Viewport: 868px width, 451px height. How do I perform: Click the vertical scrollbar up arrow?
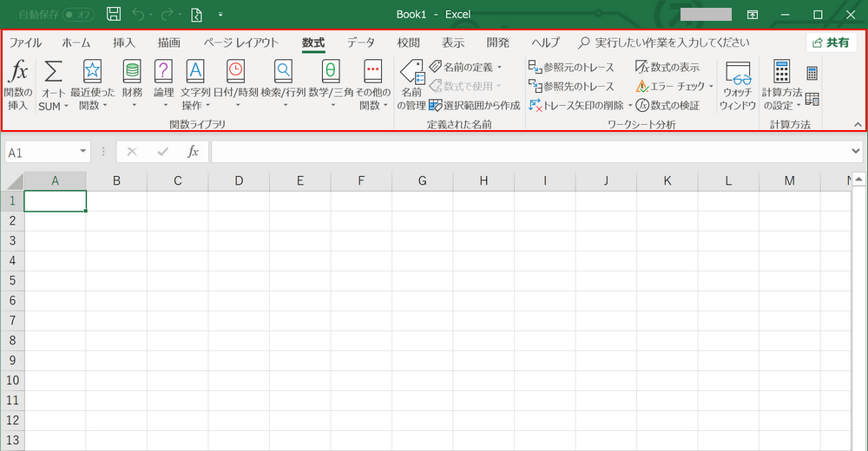point(858,179)
